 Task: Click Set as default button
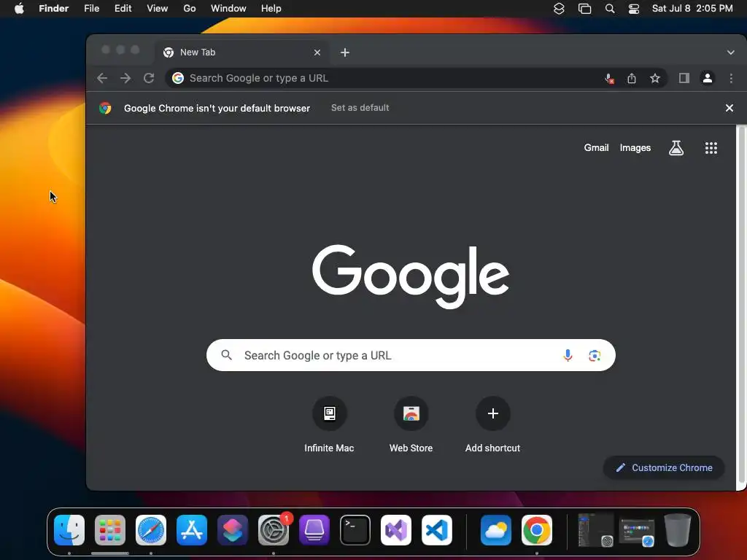pos(360,108)
